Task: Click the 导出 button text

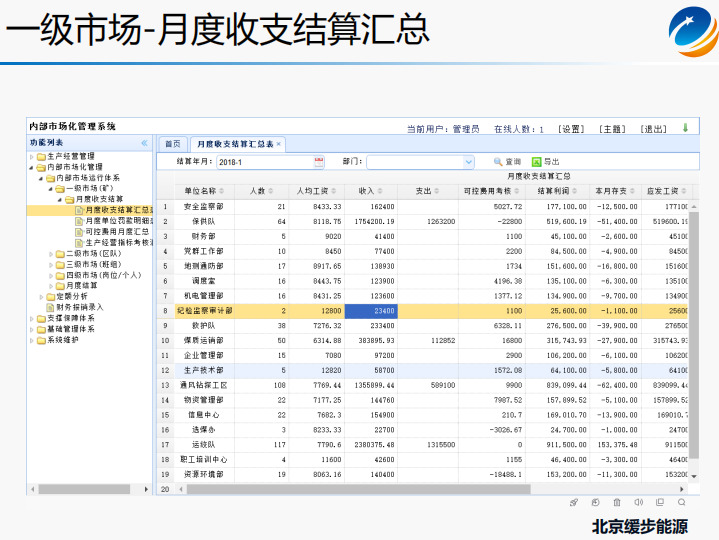Action: (552, 162)
